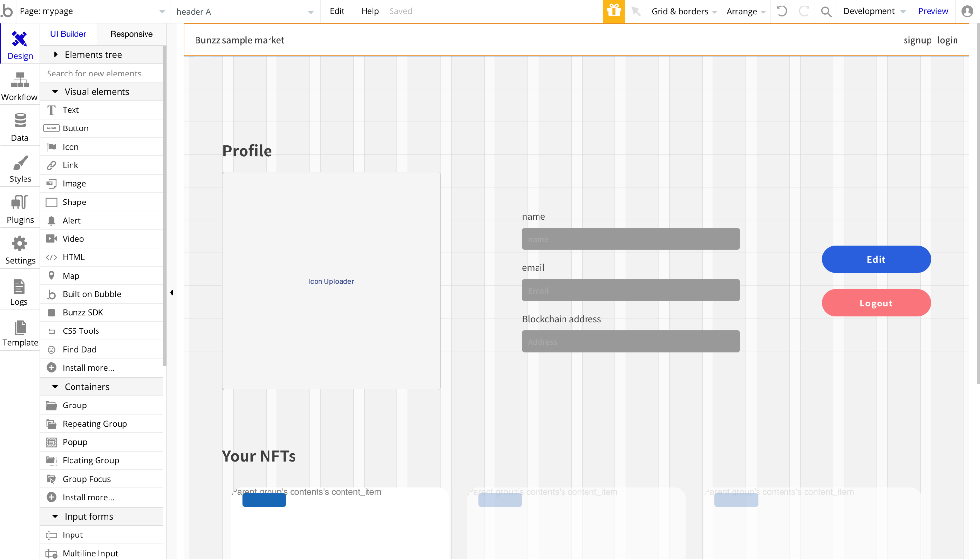The height and width of the screenshot is (559, 980).
Task: Click the Search for new elements field
Action: point(101,74)
